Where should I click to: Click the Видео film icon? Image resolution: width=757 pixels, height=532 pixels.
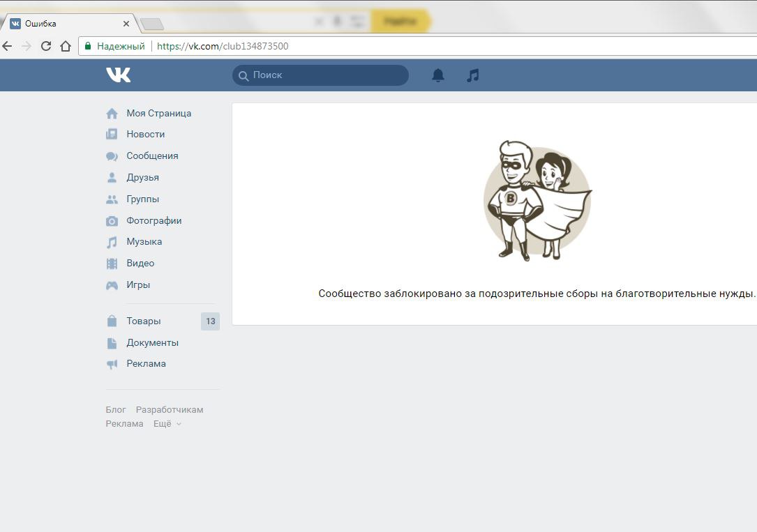coord(112,264)
